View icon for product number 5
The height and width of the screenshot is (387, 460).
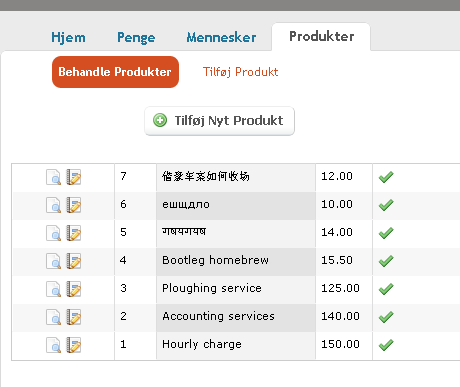(x=53, y=233)
